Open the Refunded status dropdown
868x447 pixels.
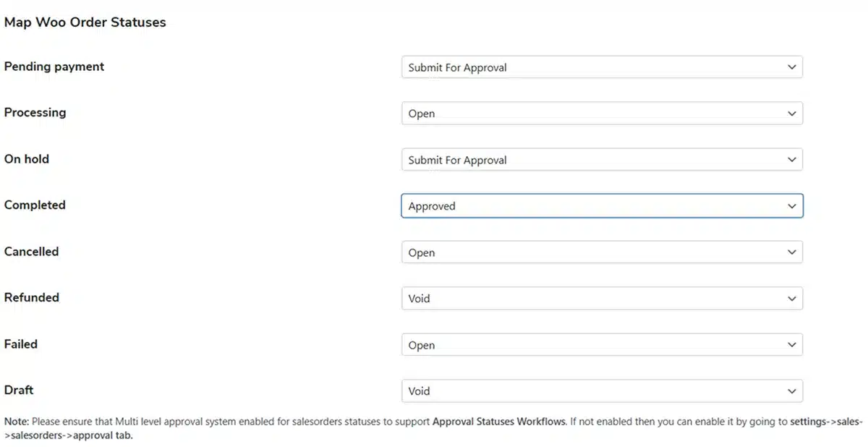[602, 298]
